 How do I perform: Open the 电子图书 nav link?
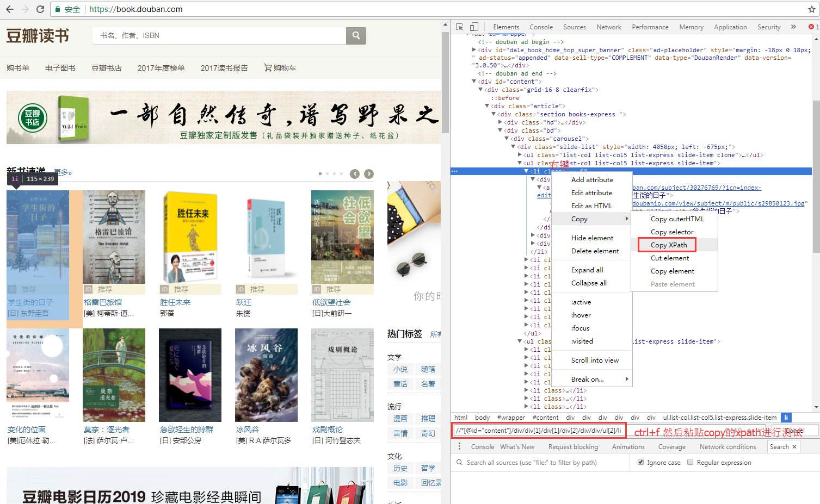pyautogui.click(x=60, y=68)
